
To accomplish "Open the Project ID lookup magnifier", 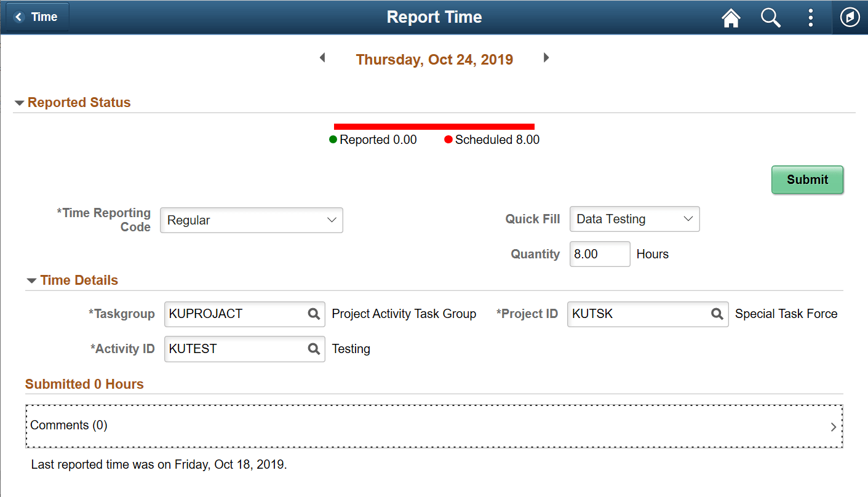I will (x=717, y=314).
